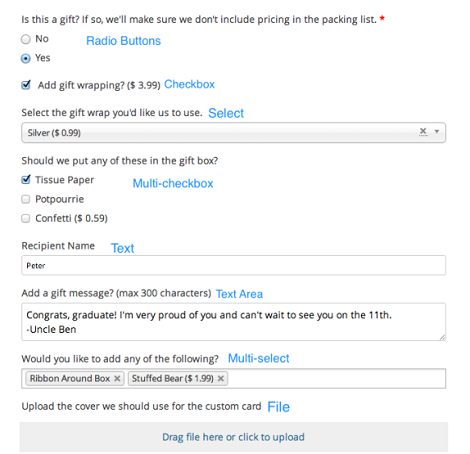Click the Add gift wrapping label text

point(99,85)
